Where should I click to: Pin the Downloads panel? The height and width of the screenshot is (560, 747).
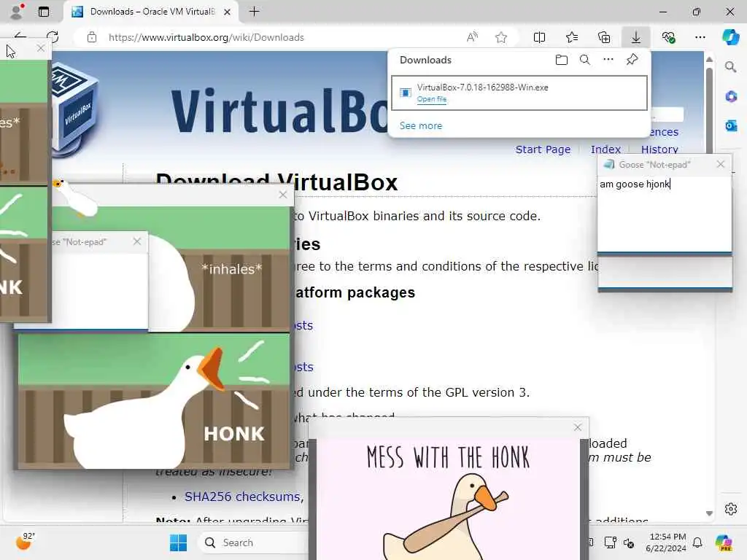[x=632, y=60]
